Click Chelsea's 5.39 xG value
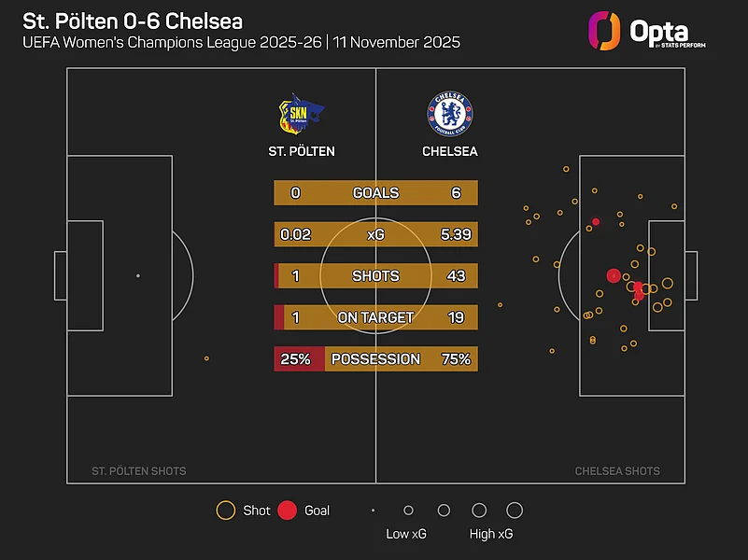The height and width of the screenshot is (560, 748). (456, 235)
